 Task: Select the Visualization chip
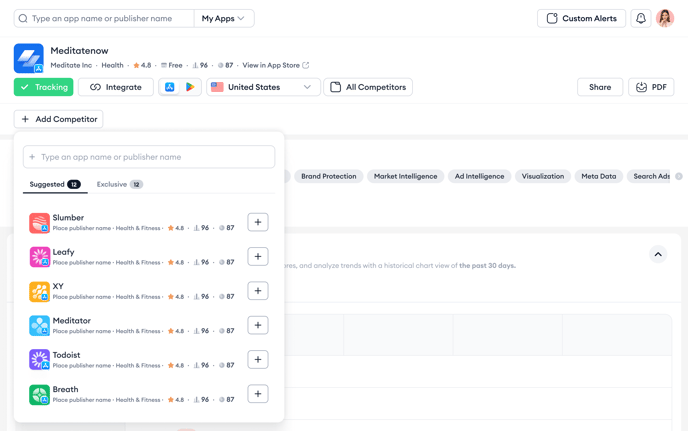pos(543,176)
